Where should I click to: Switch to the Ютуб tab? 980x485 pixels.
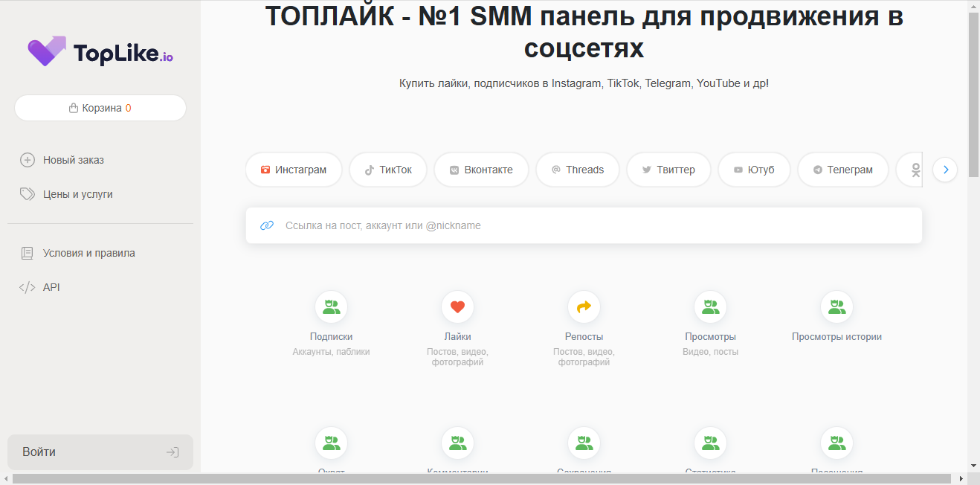point(754,170)
